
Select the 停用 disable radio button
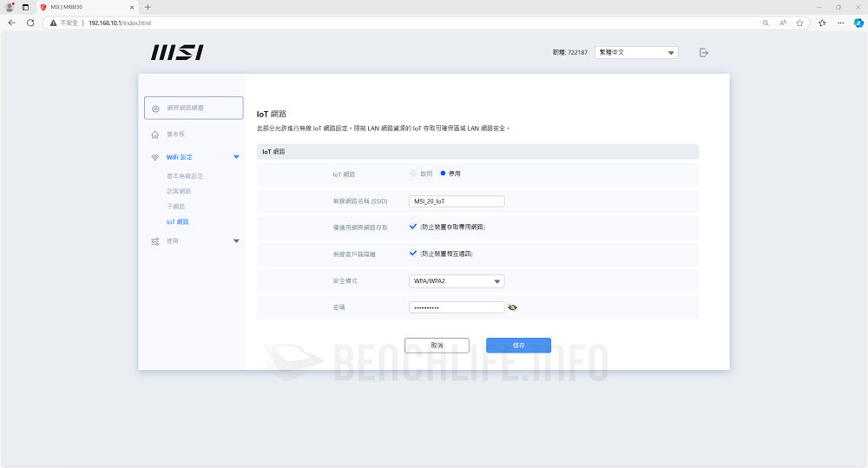443,174
